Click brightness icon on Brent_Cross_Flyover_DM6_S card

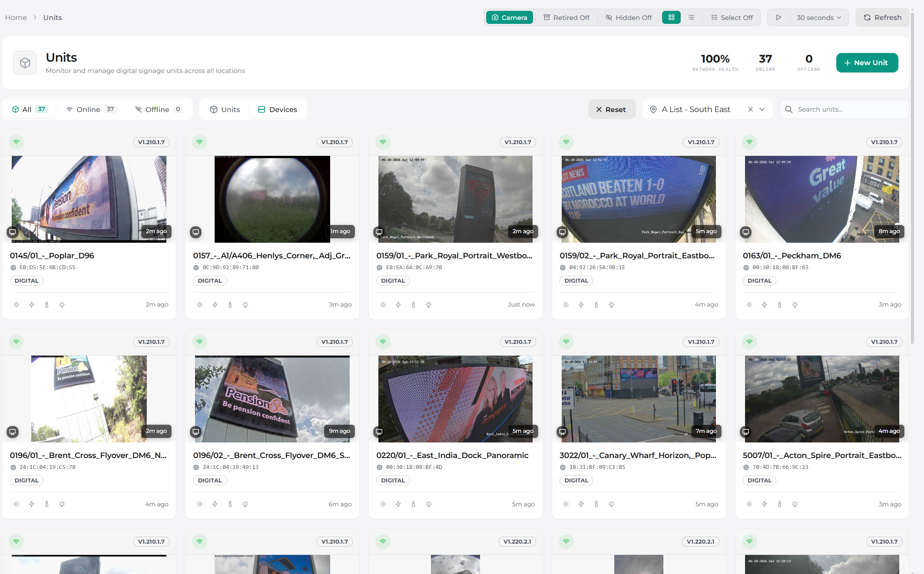[200, 504]
